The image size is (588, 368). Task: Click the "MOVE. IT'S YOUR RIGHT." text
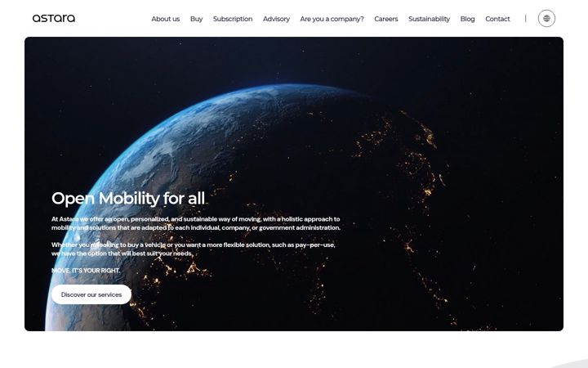click(86, 271)
